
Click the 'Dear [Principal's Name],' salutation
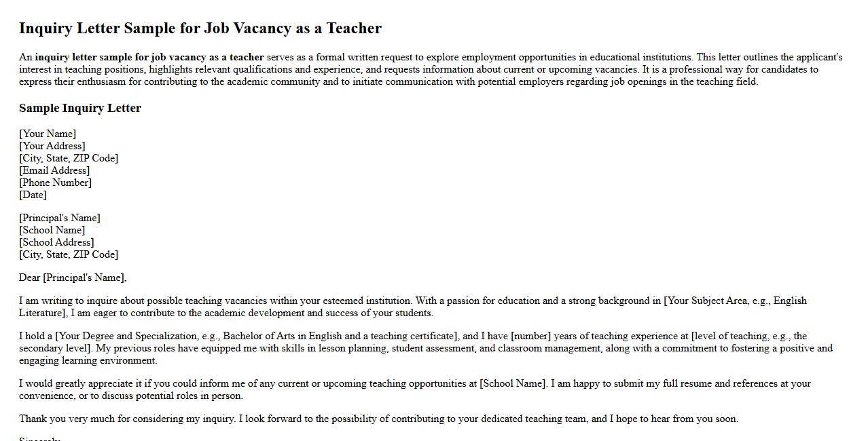pyautogui.click(x=73, y=277)
